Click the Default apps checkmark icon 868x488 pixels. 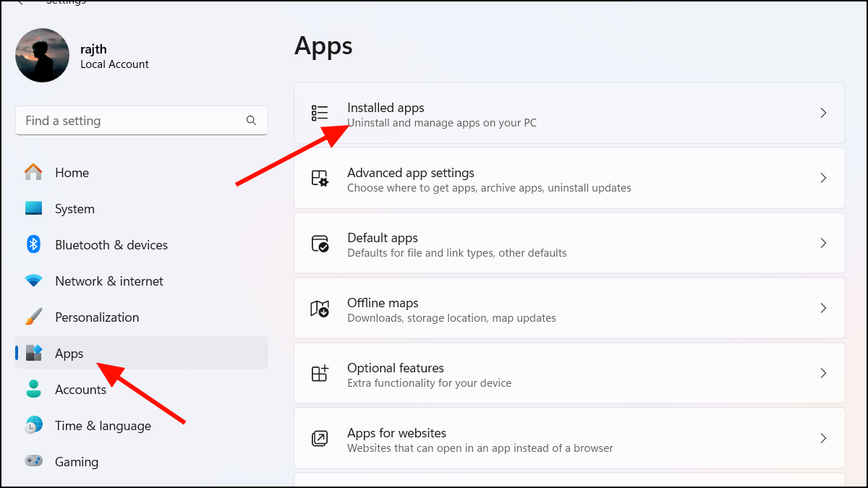(x=319, y=243)
